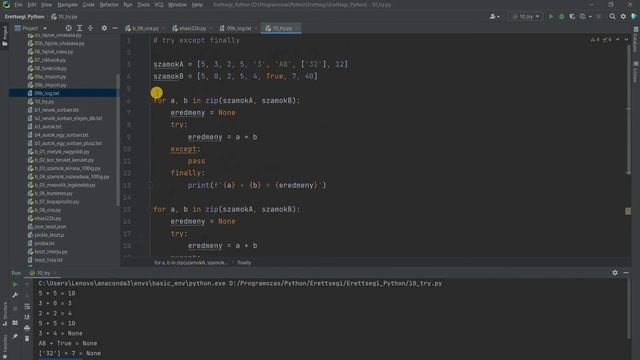Toggle Structure tool window side tab
Screen dimensions: 640x360
pos(4,313)
